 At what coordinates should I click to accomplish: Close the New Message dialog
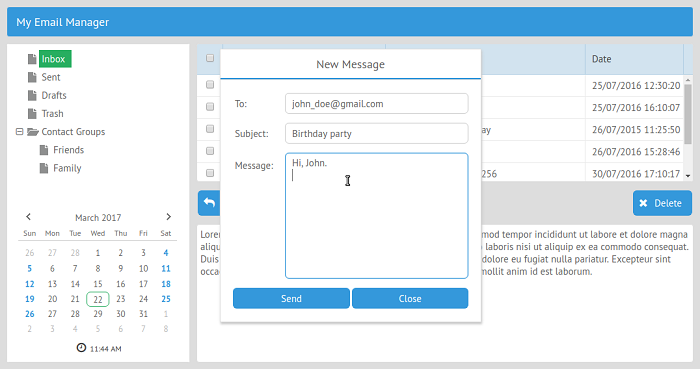pyautogui.click(x=410, y=299)
